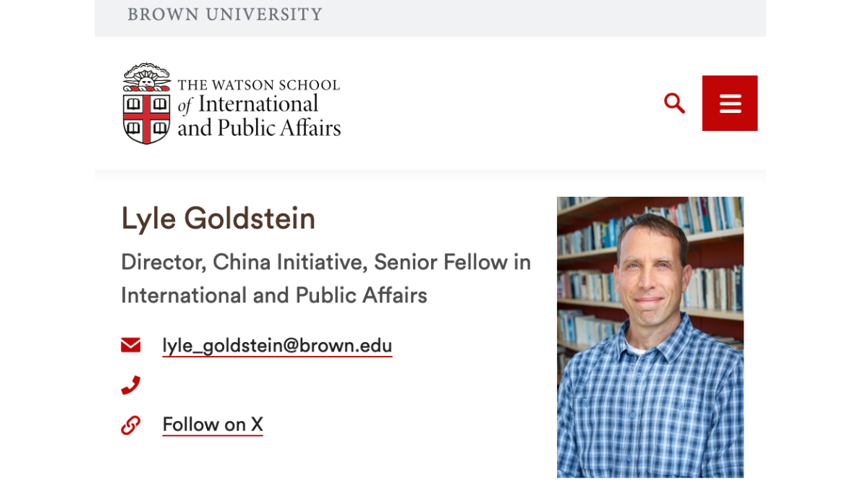The height and width of the screenshot is (489, 868).
Task: Click the red phone handset icon
Action: tap(131, 385)
